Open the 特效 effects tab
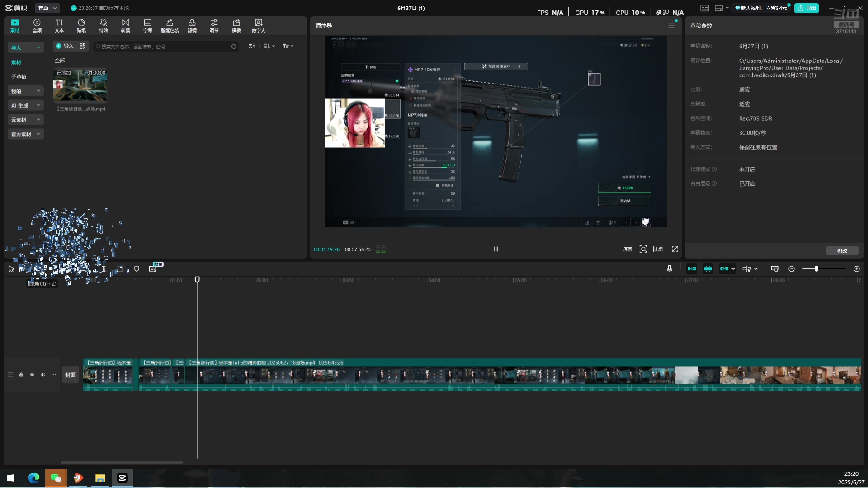This screenshot has height=488, width=868. click(104, 26)
